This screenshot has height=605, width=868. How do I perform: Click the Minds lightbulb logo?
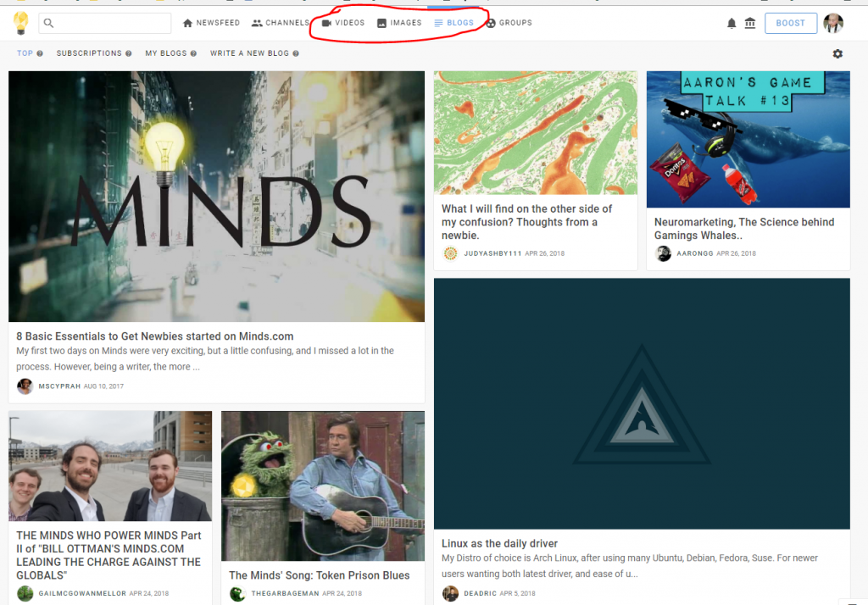tap(21, 23)
